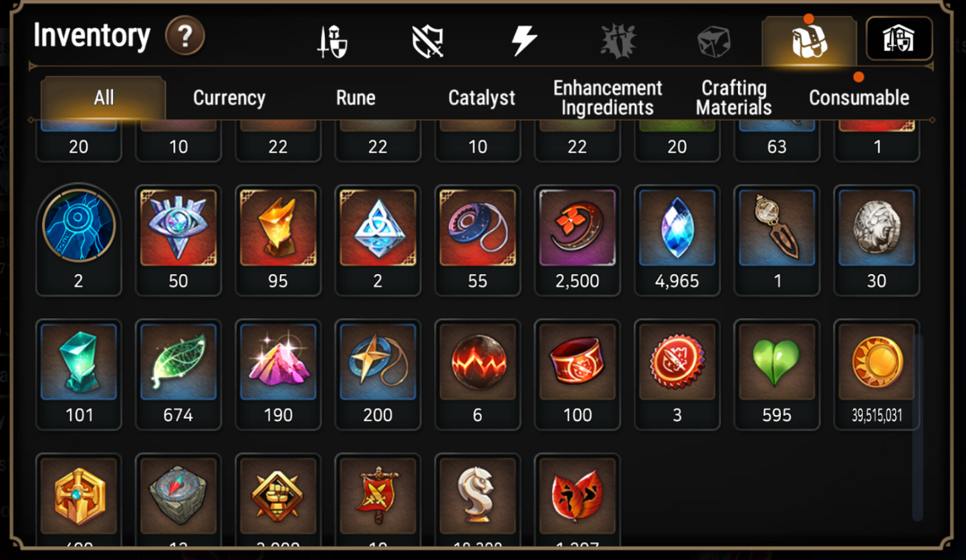966x560 pixels.
Task: Select the gold coin item with 39,515,031
Action: point(876,374)
